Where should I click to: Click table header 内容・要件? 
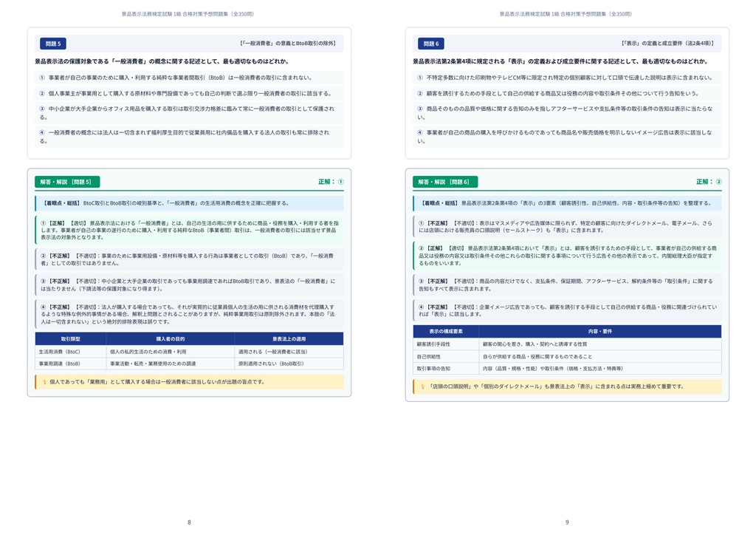pos(599,332)
